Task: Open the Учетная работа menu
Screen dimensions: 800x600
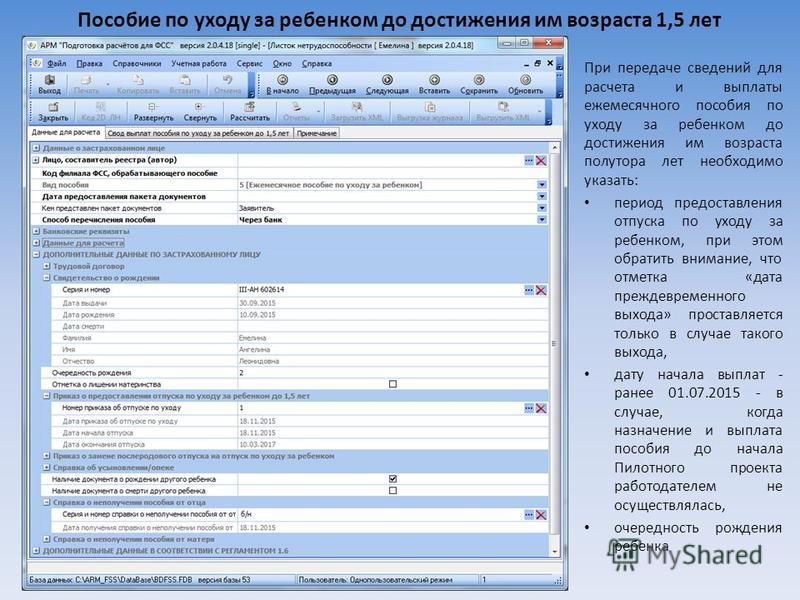Action: [x=199, y=64]
